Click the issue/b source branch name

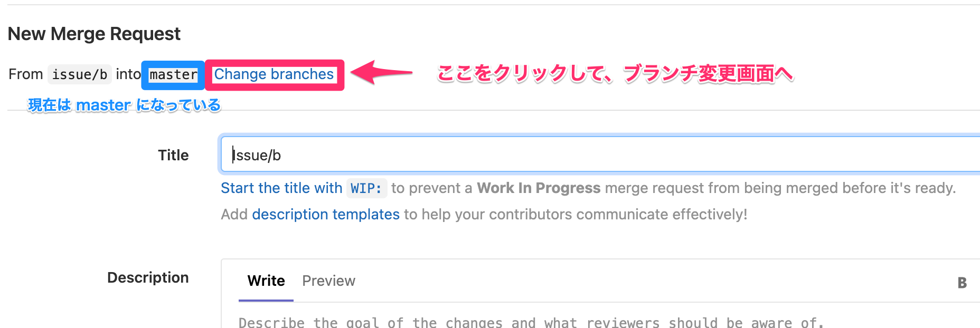(80, 75)
